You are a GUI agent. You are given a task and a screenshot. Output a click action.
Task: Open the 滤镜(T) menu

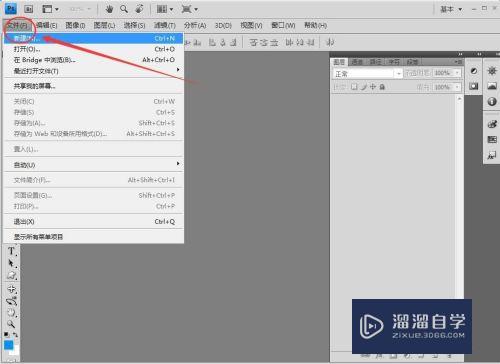point(164,25)
